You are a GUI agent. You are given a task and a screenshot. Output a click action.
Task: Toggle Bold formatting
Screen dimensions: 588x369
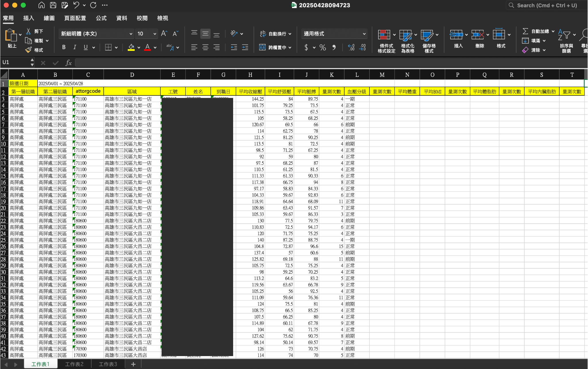tap(64, 47)
